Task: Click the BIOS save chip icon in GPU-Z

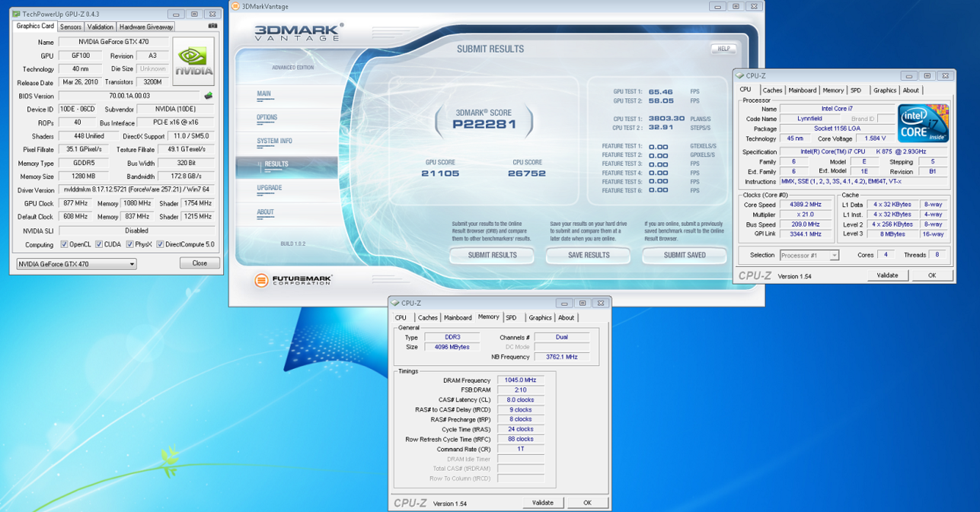Action: (x=208, y=96)
